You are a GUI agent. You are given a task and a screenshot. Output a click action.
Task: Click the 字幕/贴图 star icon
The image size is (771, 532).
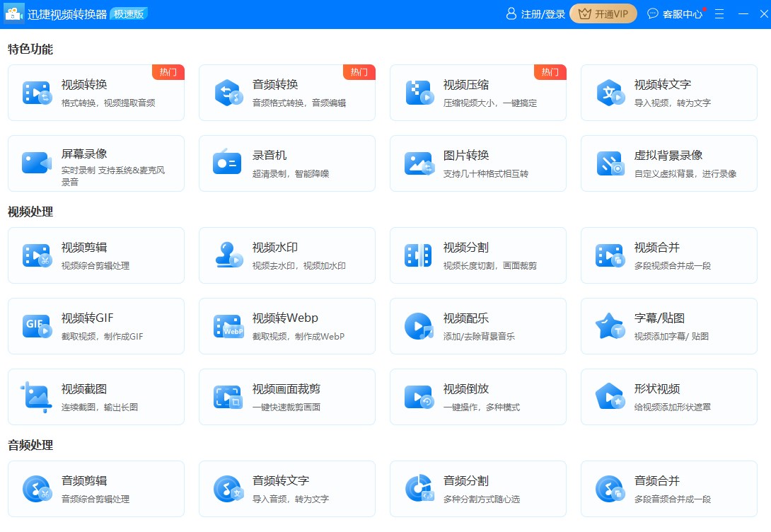610,326
